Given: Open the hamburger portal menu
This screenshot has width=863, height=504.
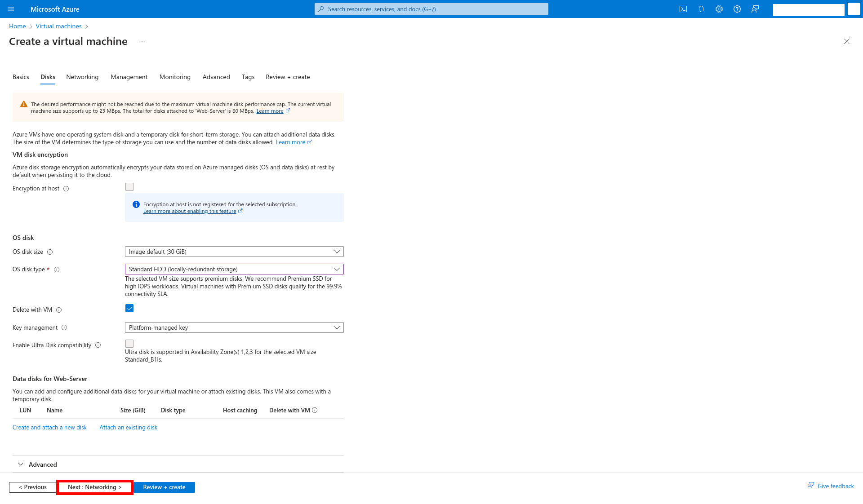Looking at the screenshot, I should point(11,9).
